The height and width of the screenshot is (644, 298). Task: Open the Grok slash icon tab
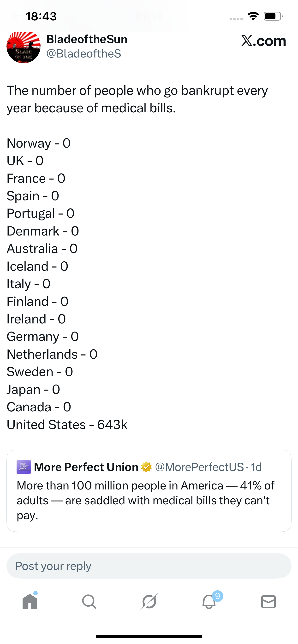149,602
